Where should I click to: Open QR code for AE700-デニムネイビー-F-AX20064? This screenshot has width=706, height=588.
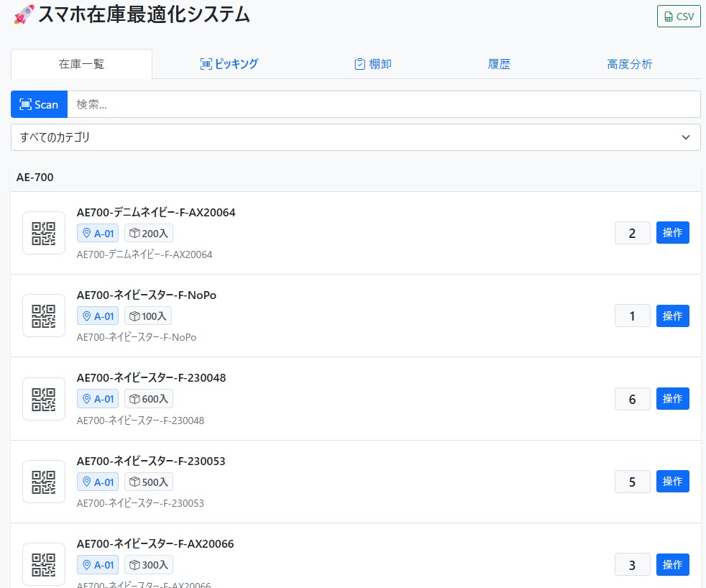[x=44, y=233]
